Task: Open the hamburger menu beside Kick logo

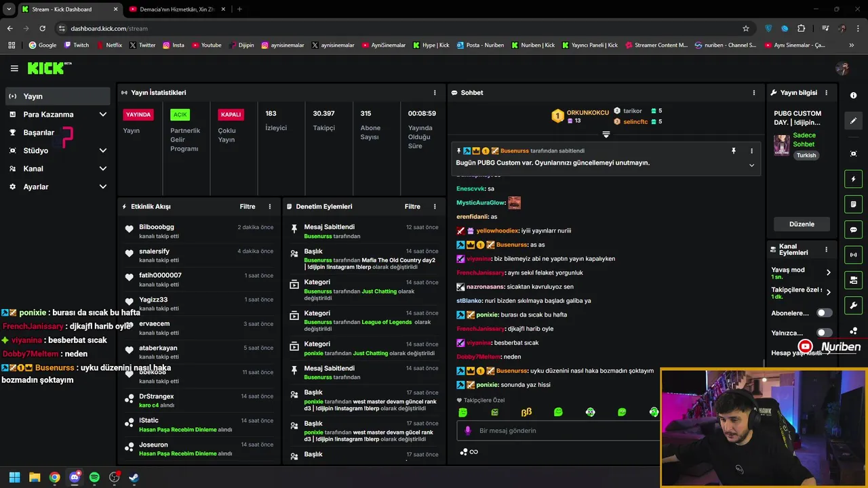Action: [x=14, y=68]
